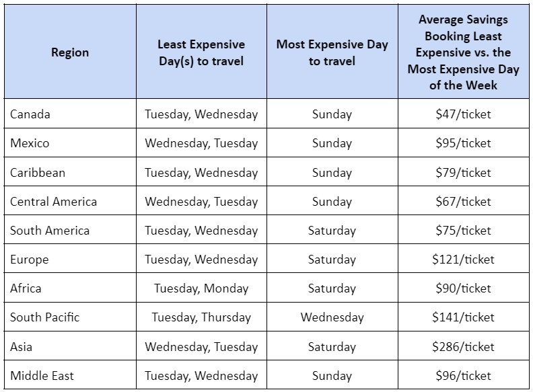The image size is (533, 392).
Task: Click the $286/ticket savings cell
Action: coord(463,347)
